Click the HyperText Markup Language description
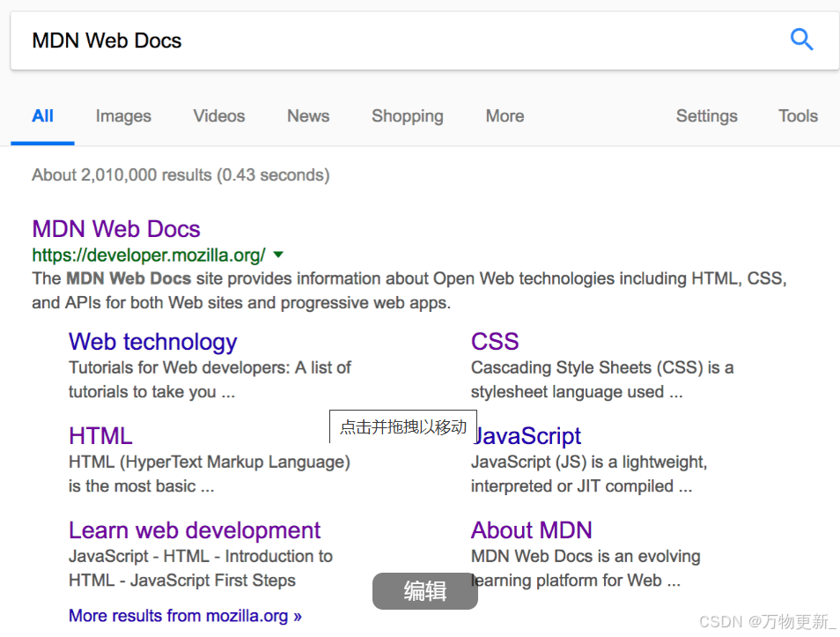This screenshot has height=637, width=840. tap(210, 474)
